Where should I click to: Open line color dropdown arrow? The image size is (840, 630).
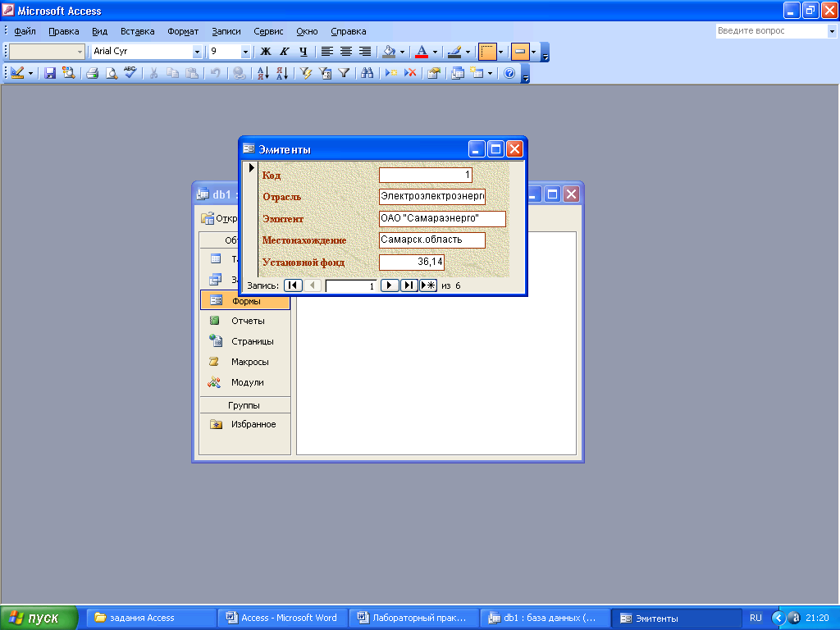[468, 52]
